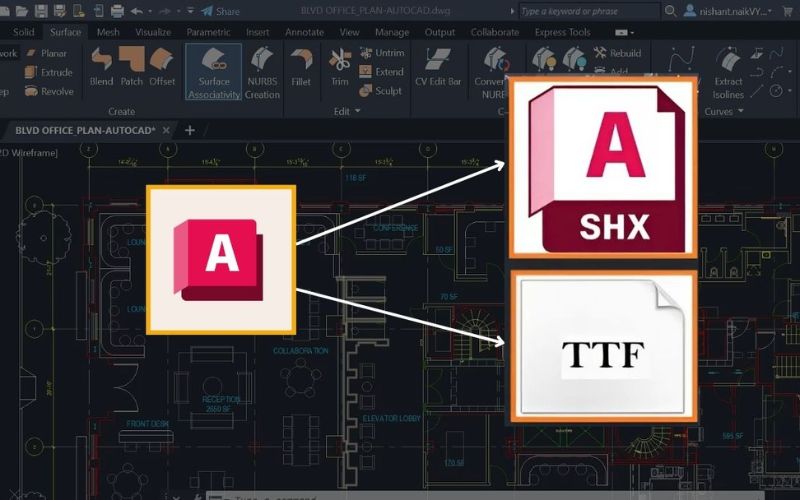Redo the last undone action
This screenshot has width=800, height=500.
165,11
